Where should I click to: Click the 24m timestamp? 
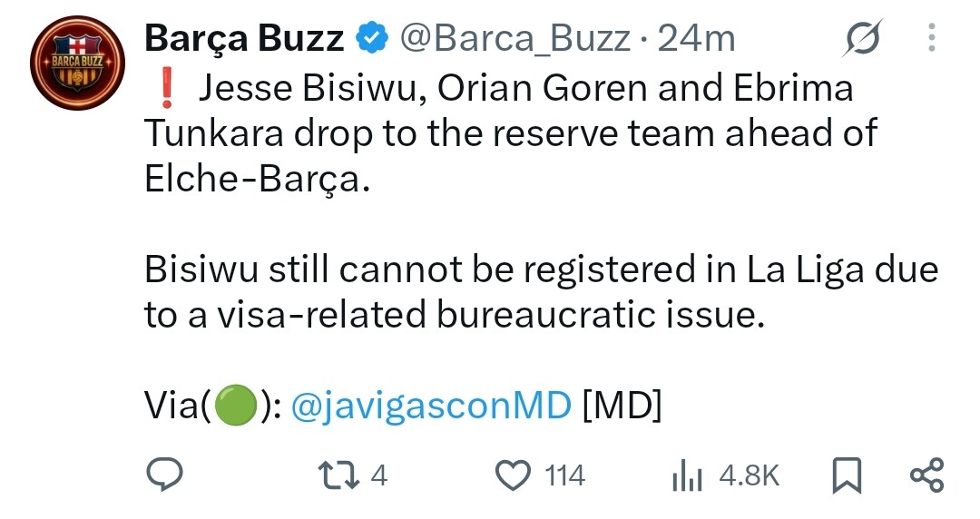(x=696, y=39)
